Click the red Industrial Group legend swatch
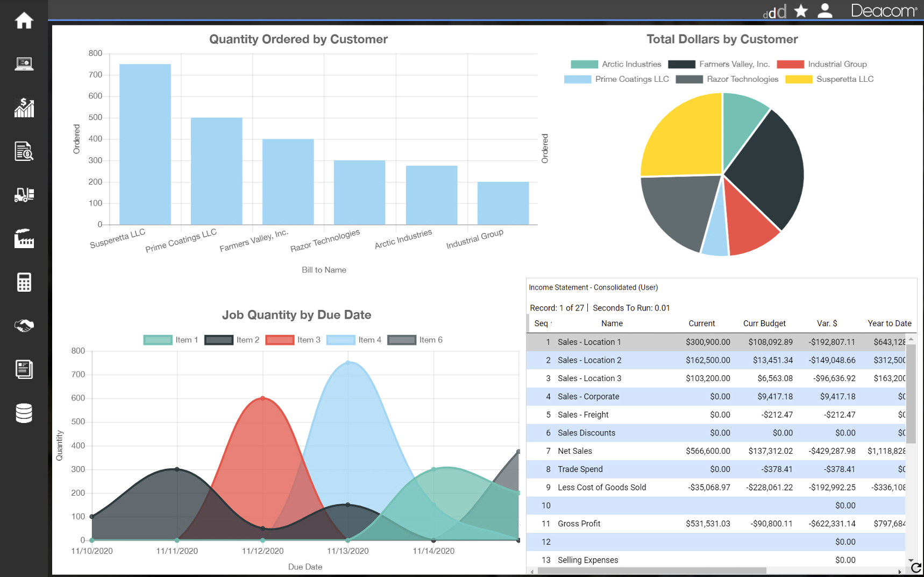Viewport: 924px width, 577px height. click(x=791, y=64)
